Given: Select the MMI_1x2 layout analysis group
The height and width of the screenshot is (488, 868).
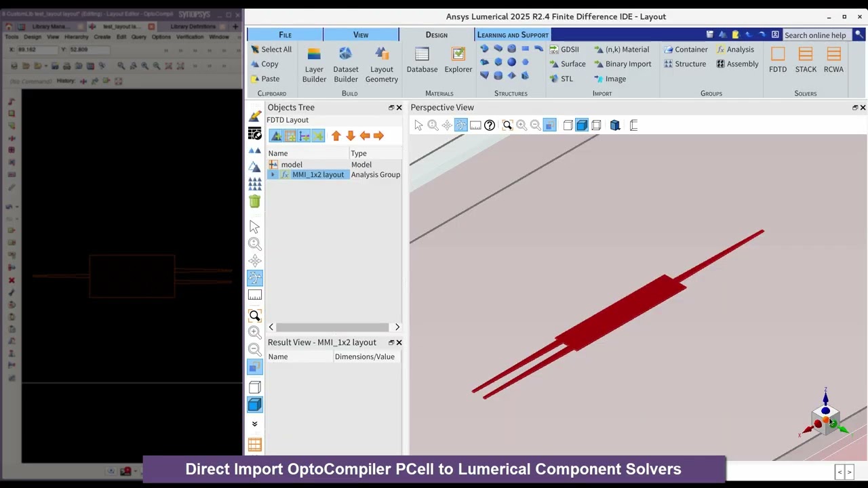Looking at the screenshot, I should (x=335, y=175).
